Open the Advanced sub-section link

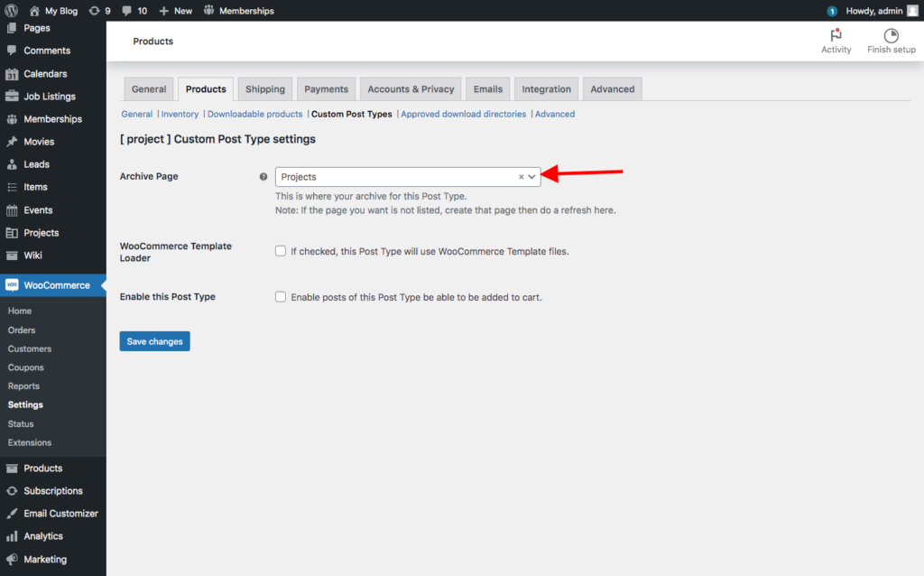pos(555,115)
